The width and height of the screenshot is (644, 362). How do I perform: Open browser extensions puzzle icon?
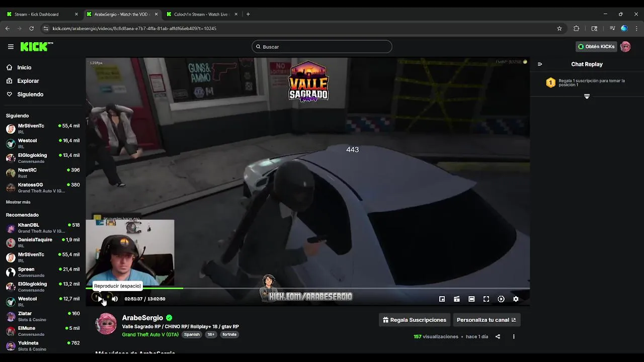(x=576, y=29)
